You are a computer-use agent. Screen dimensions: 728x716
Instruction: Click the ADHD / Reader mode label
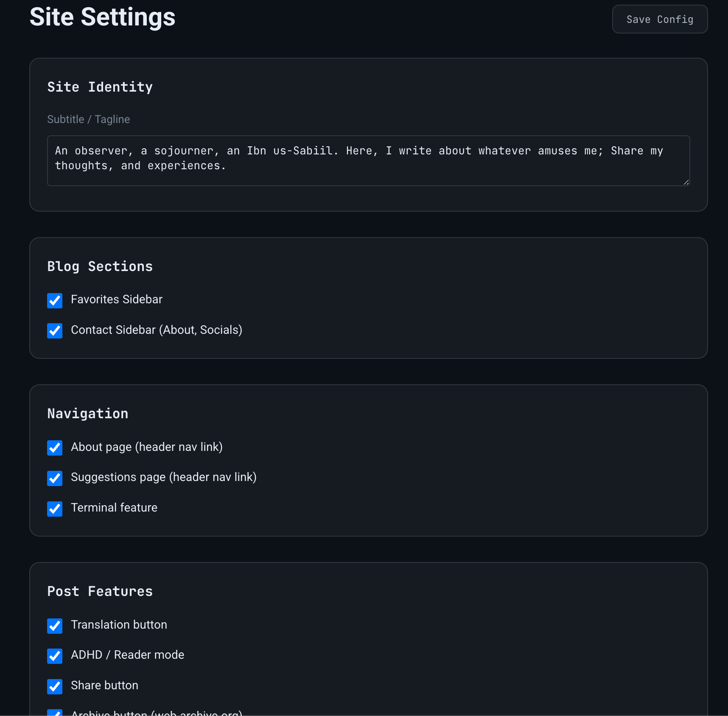(x=127, y=654)
